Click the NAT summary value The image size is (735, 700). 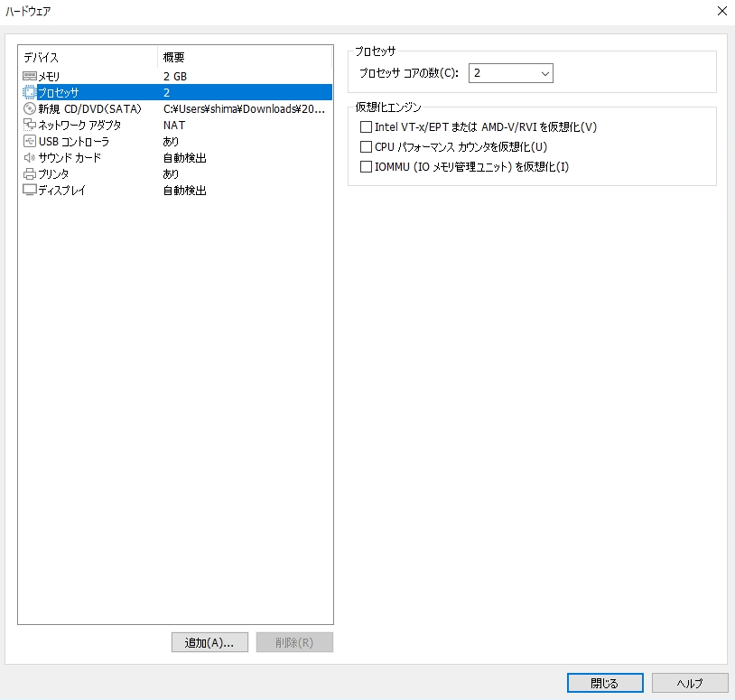point(174,126)
